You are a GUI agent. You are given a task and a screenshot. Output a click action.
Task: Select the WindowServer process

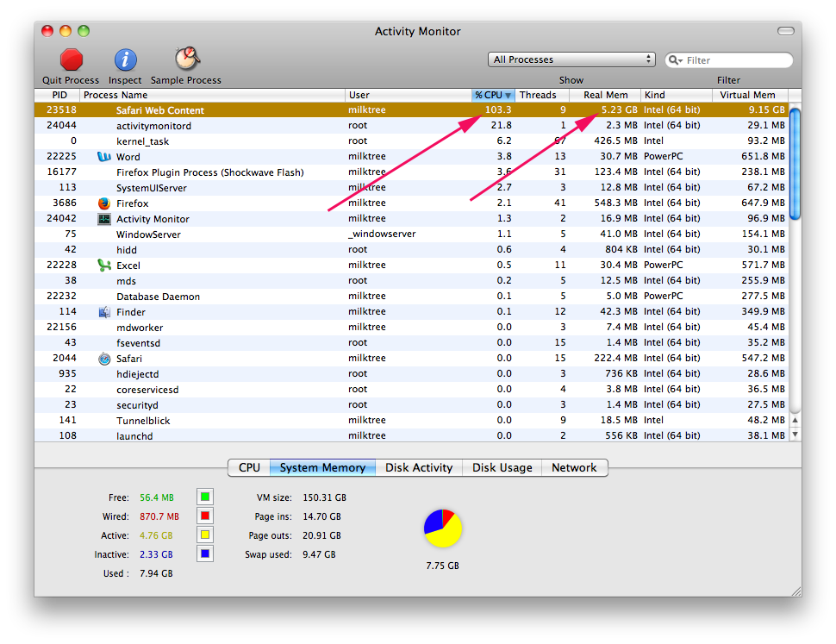pyautogui.click(x=412, y=234)
